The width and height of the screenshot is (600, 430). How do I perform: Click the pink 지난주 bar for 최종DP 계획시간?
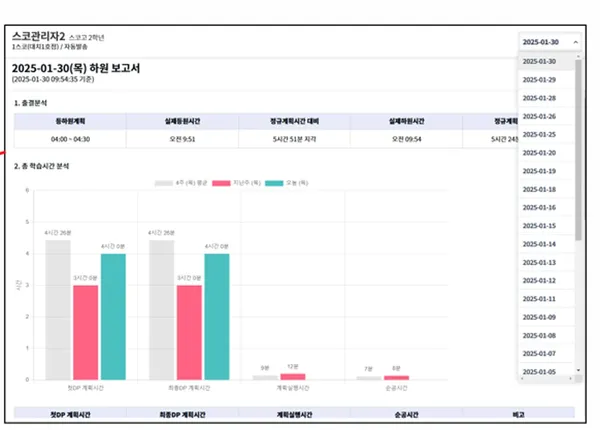(x=189, y=332)
